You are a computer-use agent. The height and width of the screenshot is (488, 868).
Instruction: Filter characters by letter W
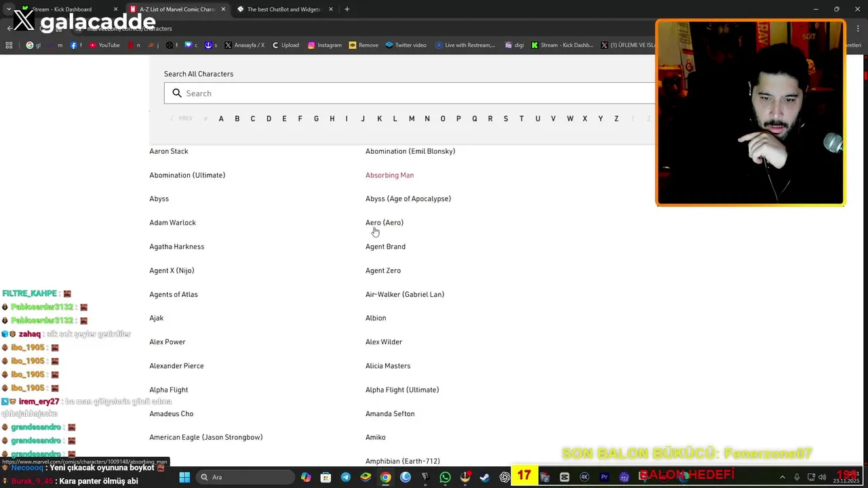570,119
